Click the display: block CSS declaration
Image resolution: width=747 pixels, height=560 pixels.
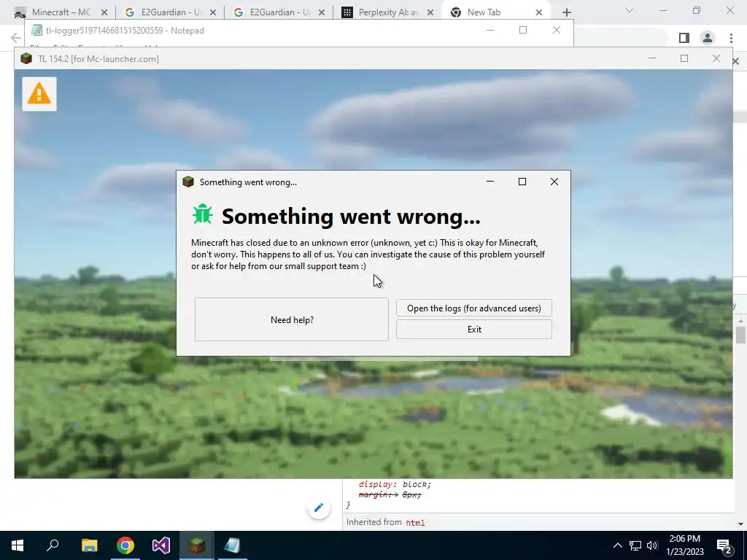pos(395,484)
